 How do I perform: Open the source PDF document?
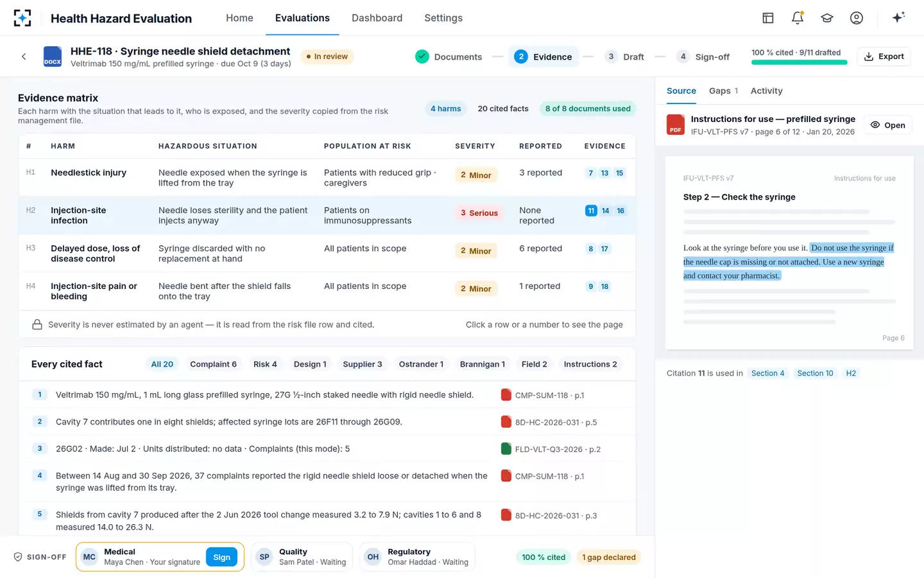pos(887,125)
